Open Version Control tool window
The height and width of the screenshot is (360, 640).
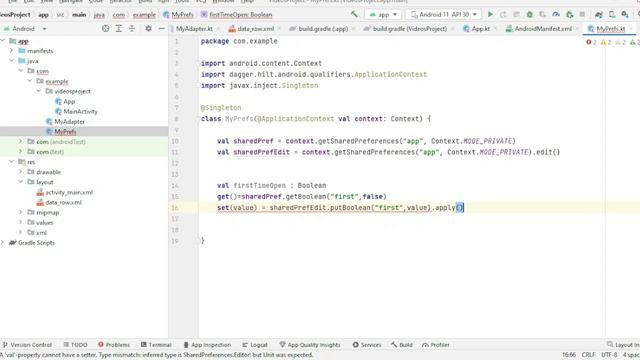click(x=27, y=345)
